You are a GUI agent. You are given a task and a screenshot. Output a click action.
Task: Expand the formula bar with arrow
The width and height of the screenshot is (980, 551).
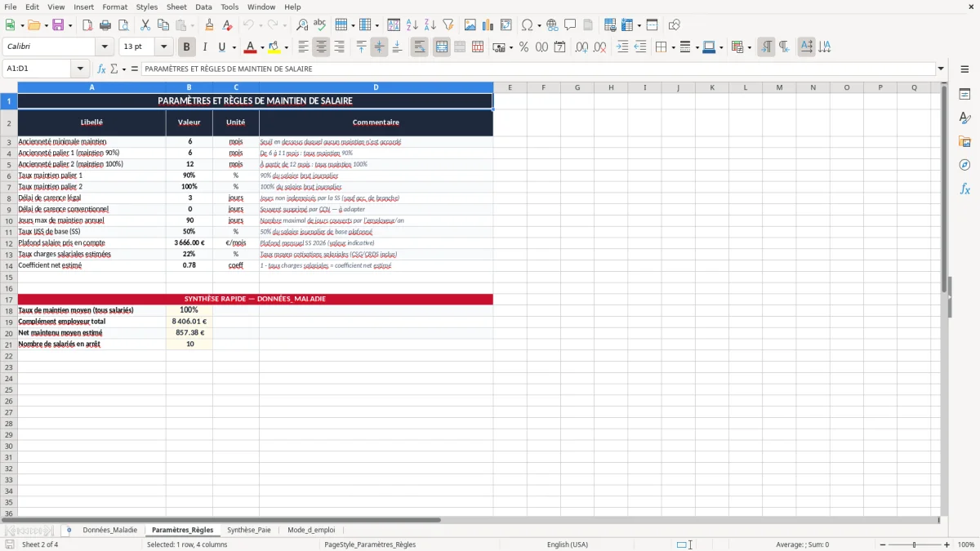942,69
